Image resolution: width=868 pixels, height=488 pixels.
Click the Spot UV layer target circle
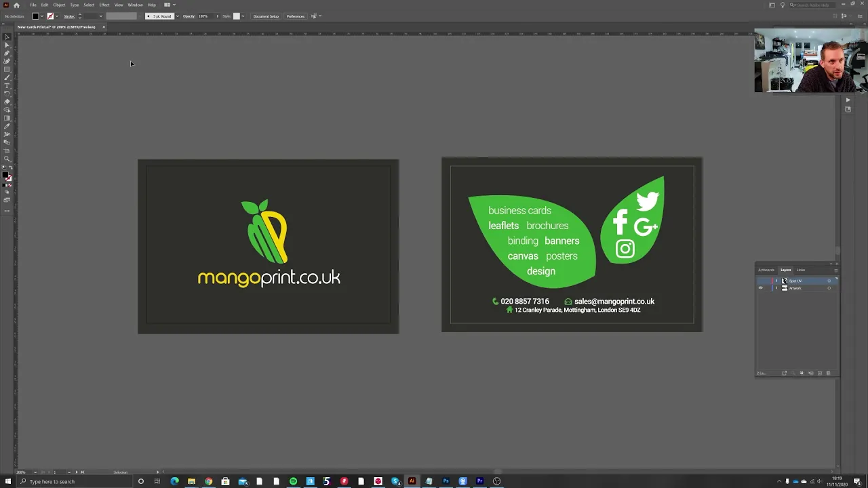pyautogui.click(x=829, y=281)
